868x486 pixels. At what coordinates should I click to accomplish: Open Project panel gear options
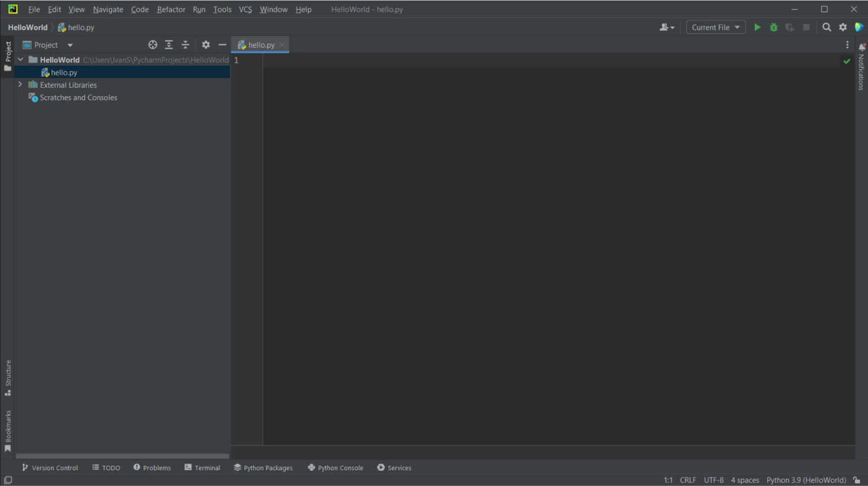[x=206, y=44]
